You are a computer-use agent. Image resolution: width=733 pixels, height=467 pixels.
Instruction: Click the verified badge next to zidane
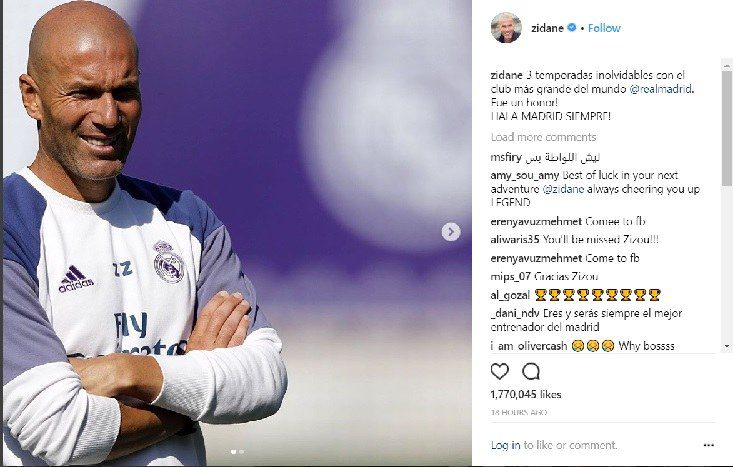[x=571, y=28]
